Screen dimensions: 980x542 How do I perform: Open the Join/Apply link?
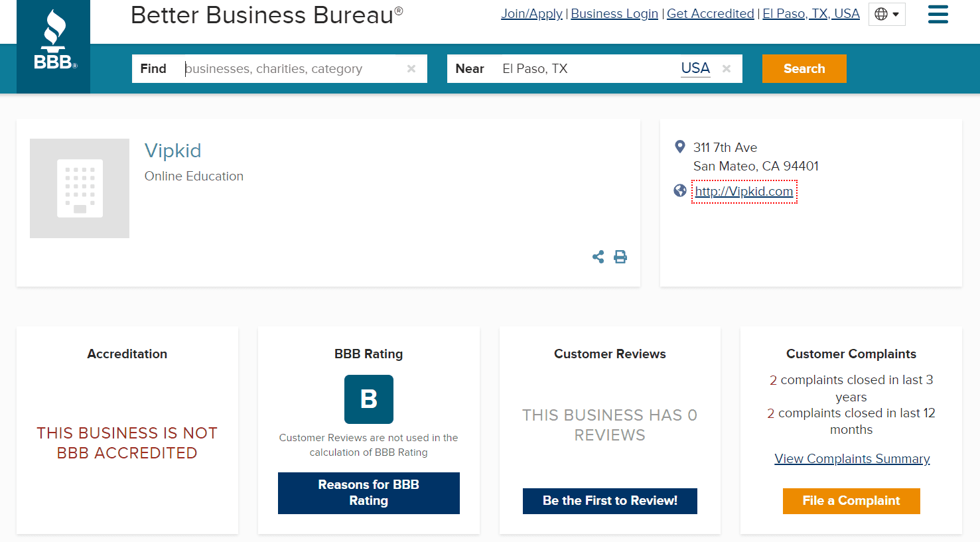pos(531,13)
